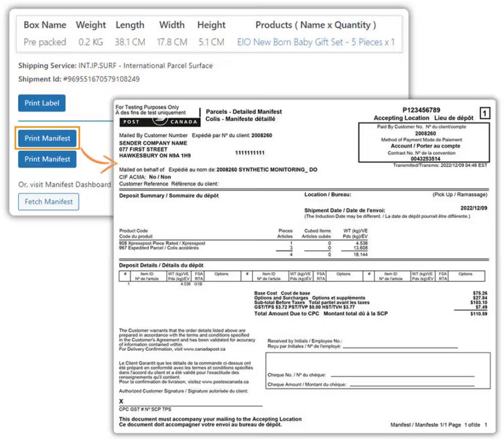Click "(Pick Up / Ramassage)" location text
This screenshot has height=442, width=504.
(x=460, y=194)
